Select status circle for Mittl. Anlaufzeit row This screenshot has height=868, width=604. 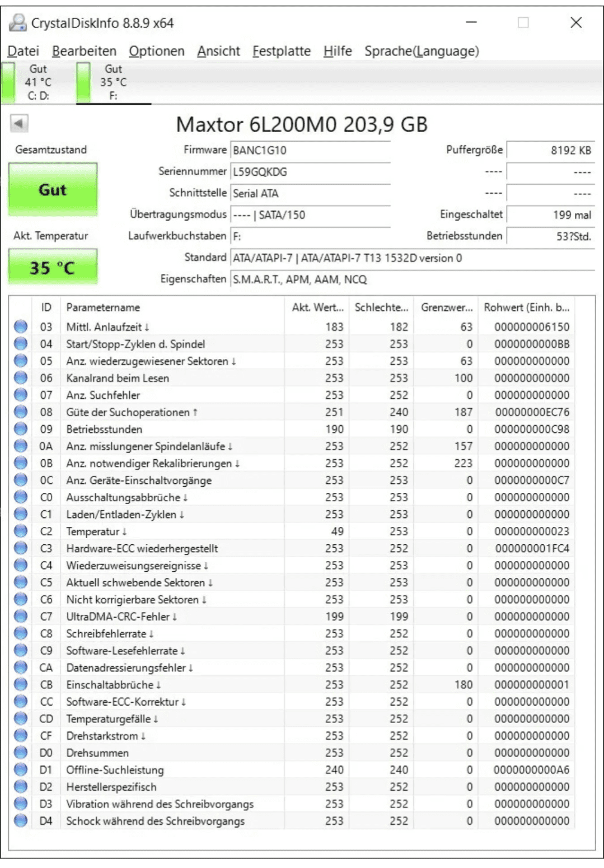(x=21, y=326)
